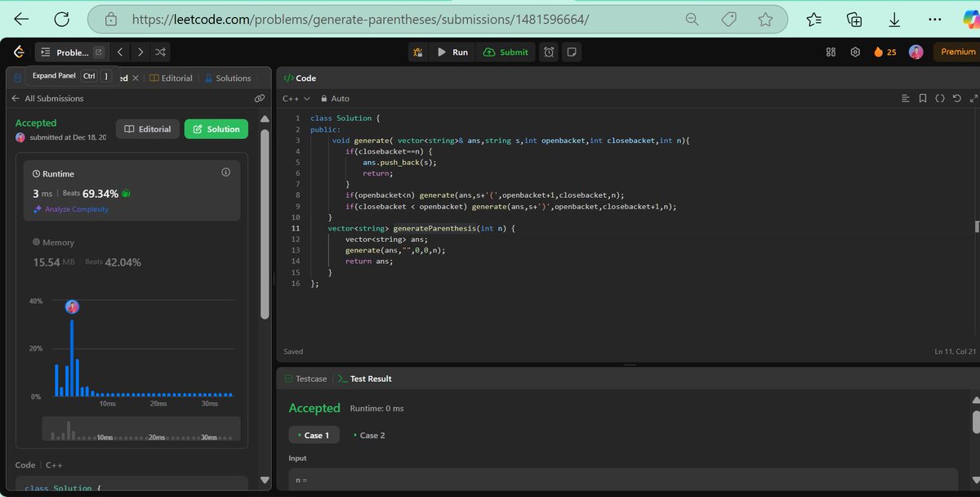Select the Code panel tab
Image resolution: width=980 pixels, height=497 pixels.
pos(300,78)
